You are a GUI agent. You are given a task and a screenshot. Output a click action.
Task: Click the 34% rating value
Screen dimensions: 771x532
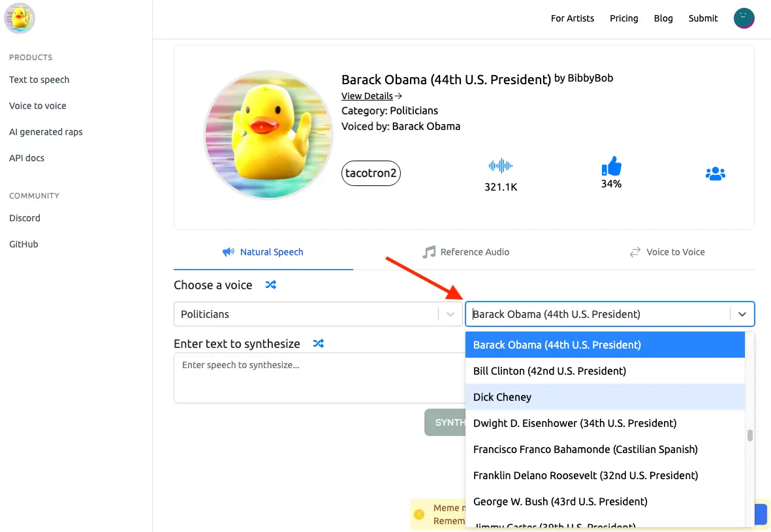[611, 184]
